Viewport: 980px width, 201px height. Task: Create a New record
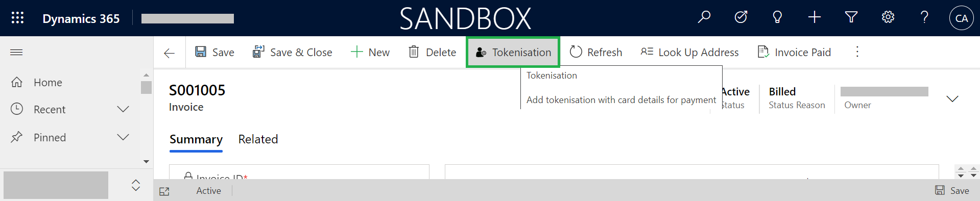coord(370,52)
